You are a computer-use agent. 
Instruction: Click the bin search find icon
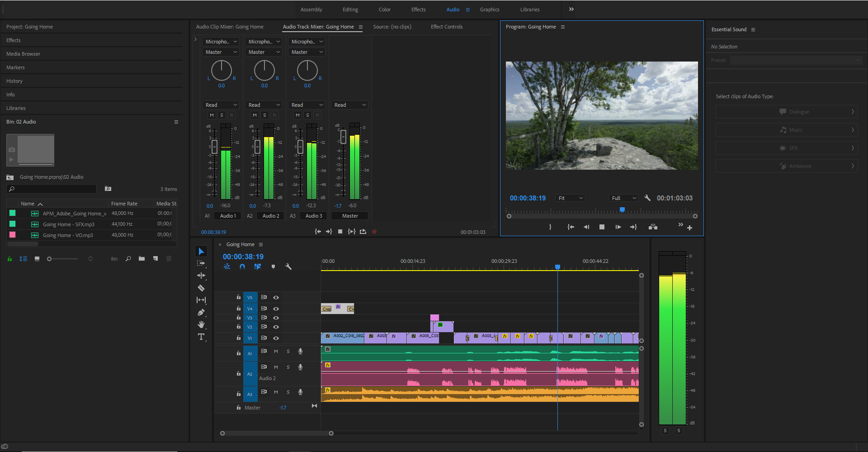click(x=128, y=259)
